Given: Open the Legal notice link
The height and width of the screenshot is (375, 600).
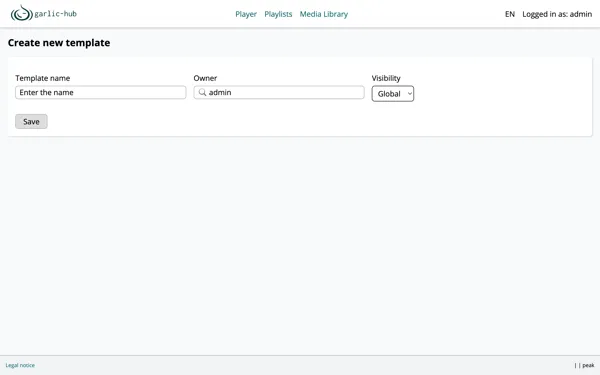Looking at the screenshot, I should 20,365.
